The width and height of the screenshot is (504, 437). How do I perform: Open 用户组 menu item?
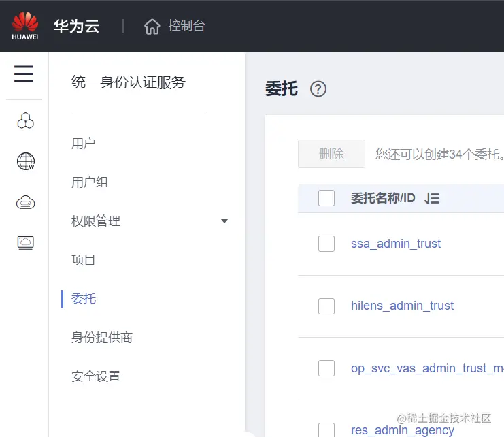pos(90,182)
